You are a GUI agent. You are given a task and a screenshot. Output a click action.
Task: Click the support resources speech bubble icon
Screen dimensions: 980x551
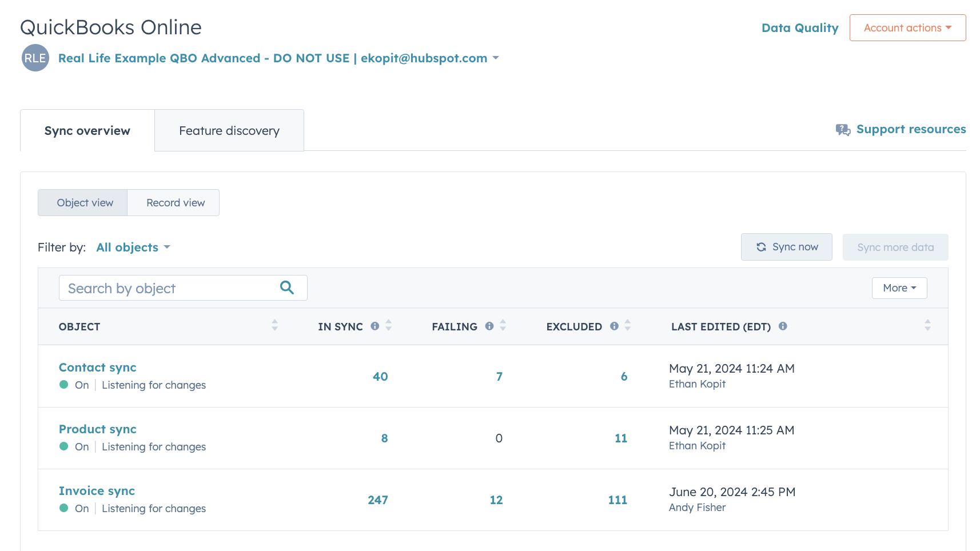click(842, 129)
